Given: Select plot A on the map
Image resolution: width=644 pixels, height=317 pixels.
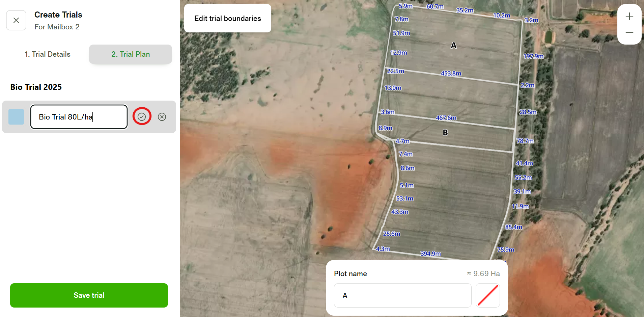Looking at the screenshot, I should [454, 45].
